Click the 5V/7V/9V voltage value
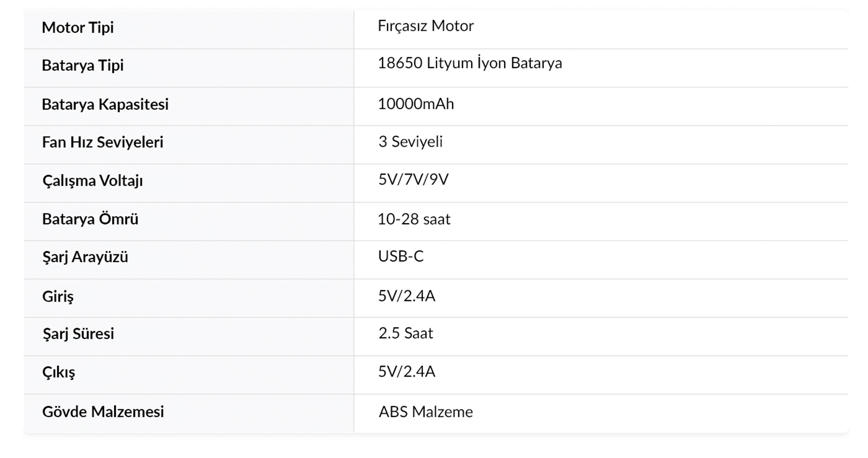 click(x=413, y=180)
